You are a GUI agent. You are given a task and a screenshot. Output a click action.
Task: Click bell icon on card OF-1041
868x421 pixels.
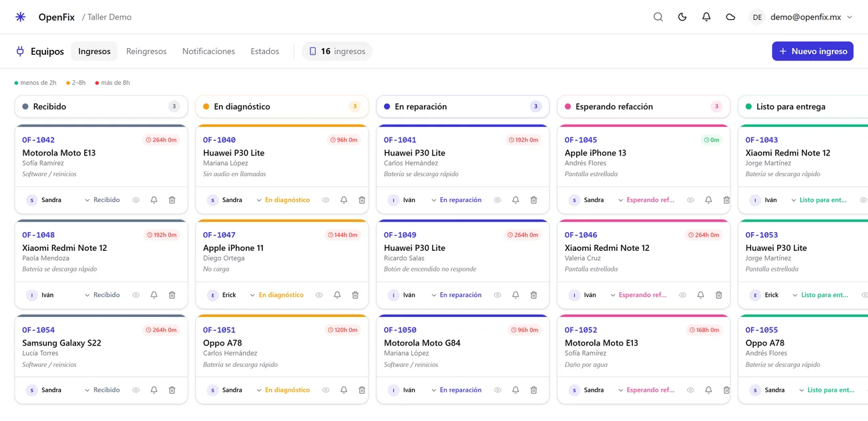tap(515, 200)
